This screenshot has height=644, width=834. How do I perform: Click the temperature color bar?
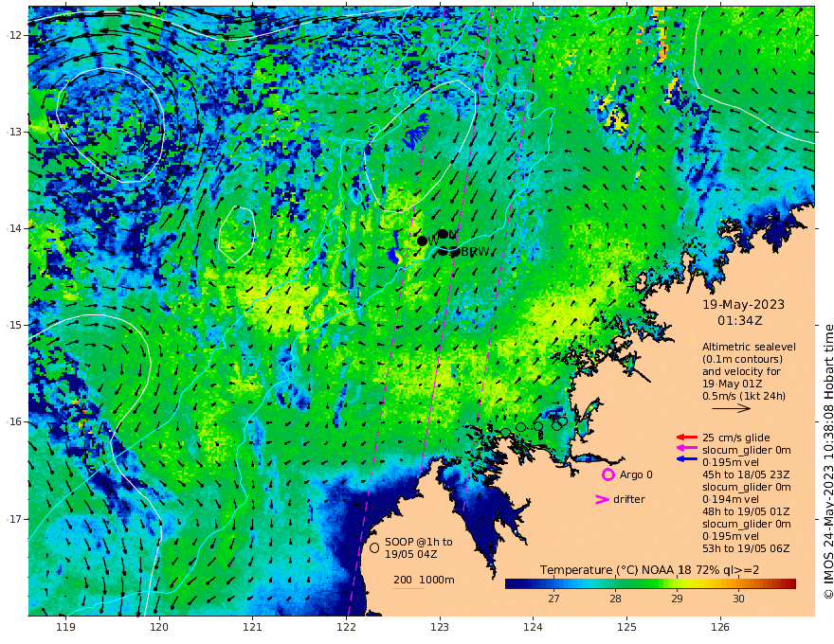[650, 583]
